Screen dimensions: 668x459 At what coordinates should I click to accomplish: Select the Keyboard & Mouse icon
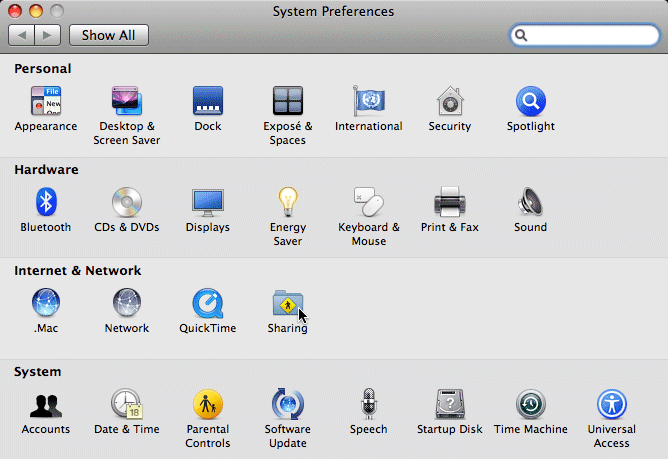pyautogui.click(x=368, y=203)
